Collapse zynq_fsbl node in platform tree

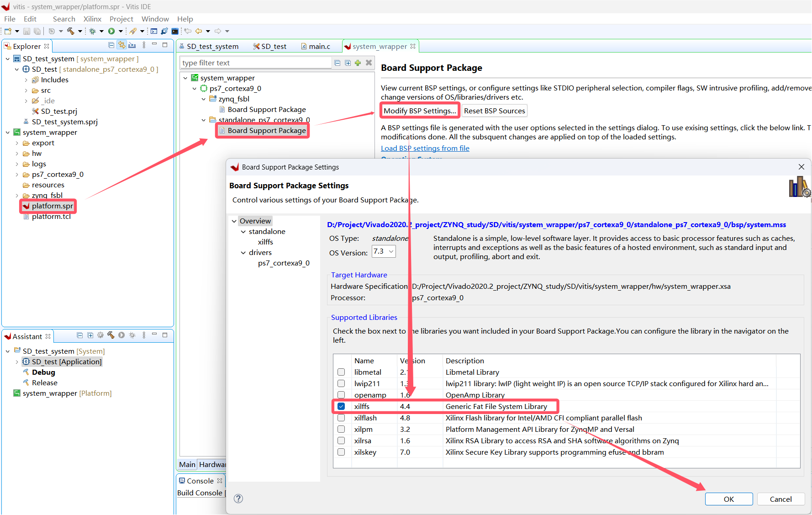[204, 99]
